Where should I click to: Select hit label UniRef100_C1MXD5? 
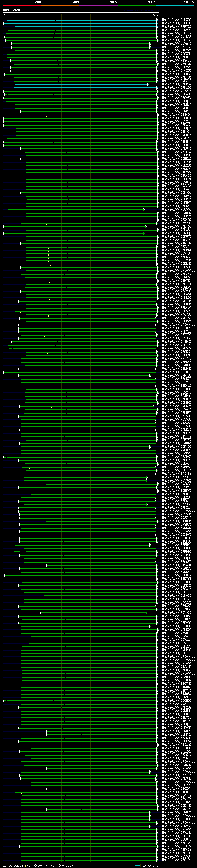(x=177, y=20)
